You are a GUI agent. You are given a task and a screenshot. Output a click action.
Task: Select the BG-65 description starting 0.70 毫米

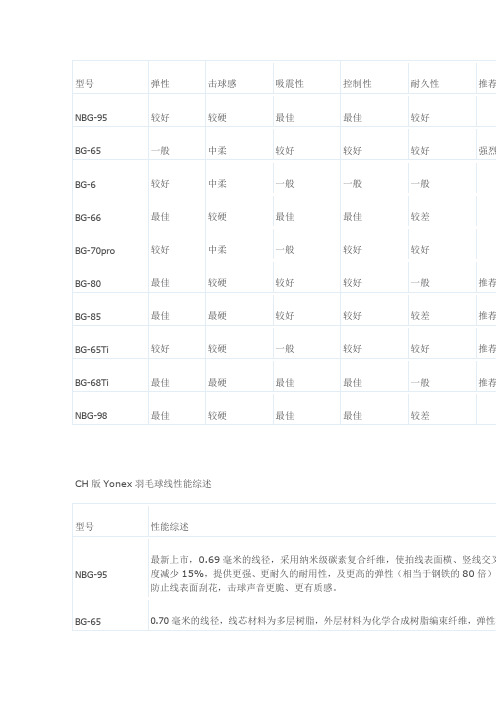click(323, 621)
